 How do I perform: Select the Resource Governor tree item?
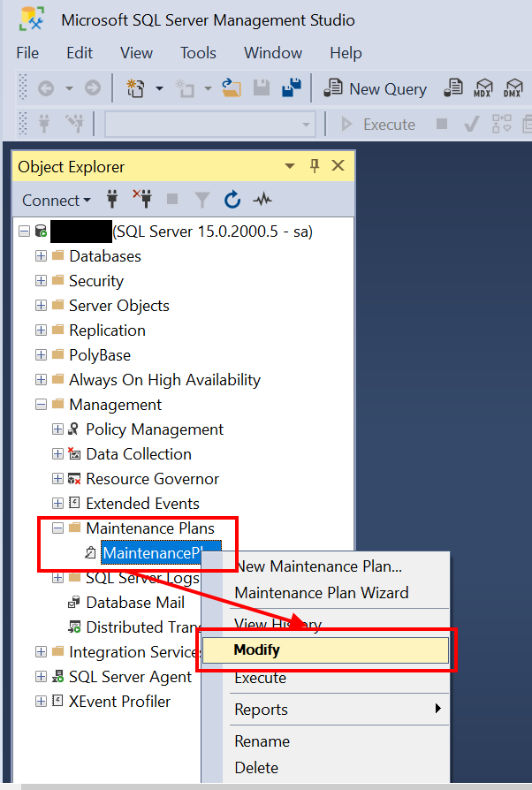point(152,479)
